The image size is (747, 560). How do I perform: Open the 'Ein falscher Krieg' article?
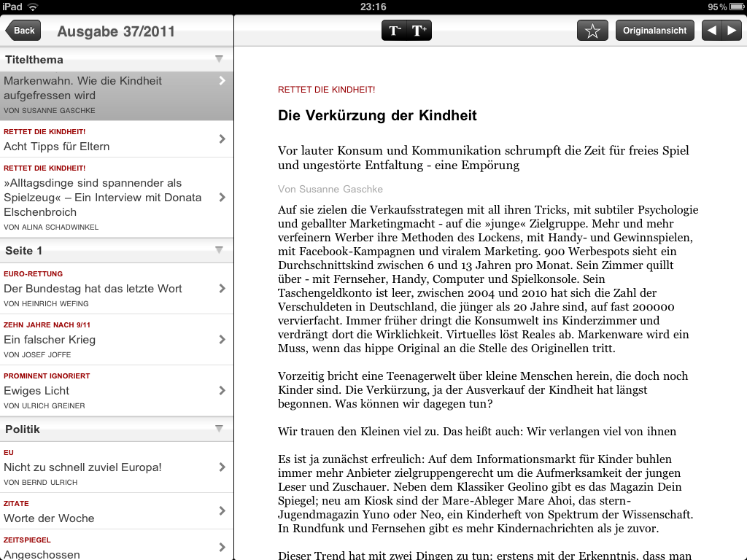pos(117,340)
